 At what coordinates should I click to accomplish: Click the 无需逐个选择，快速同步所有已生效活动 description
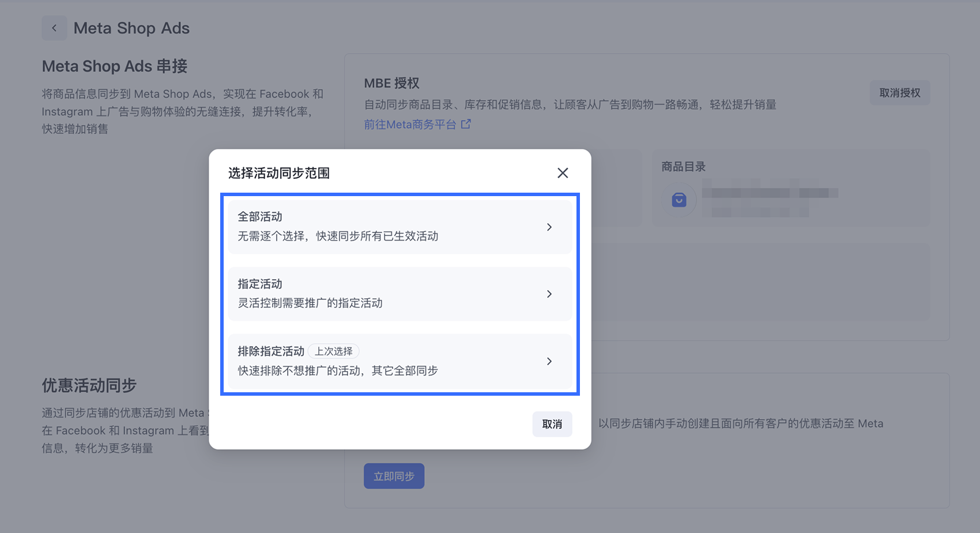[338, 236]
